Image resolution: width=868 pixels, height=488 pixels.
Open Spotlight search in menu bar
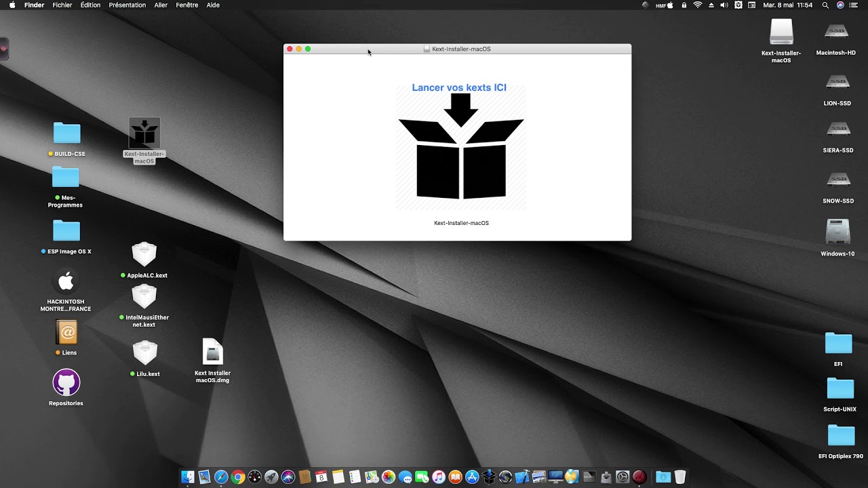(x=825, y=5)
